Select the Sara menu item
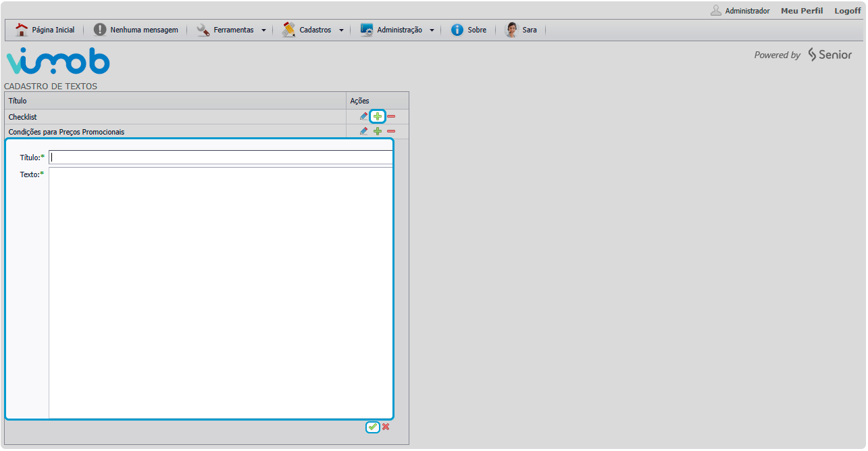The width and height of the screenshot is (868, 451). 530,30
